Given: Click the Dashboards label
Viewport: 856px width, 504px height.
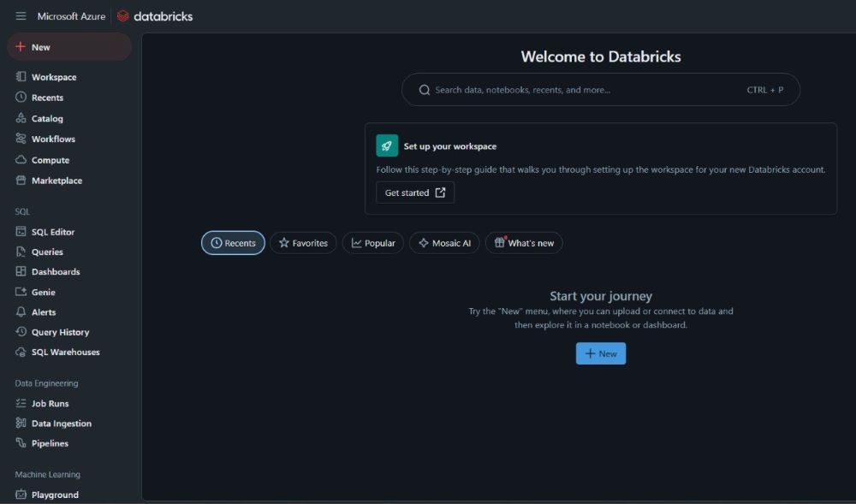Looking at the screenshot, I should pyautogui.click(x=56, y=271).
